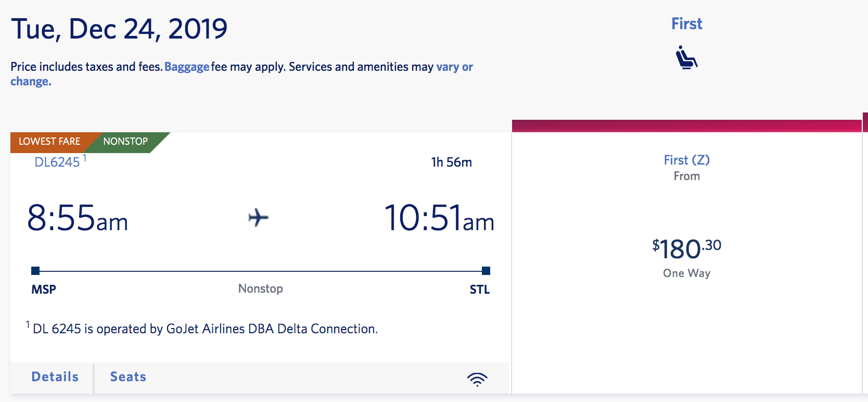Viewport: 868px width, 402px height.
Task: Click the MSP departure square marker
Action: tap(35, 271)
